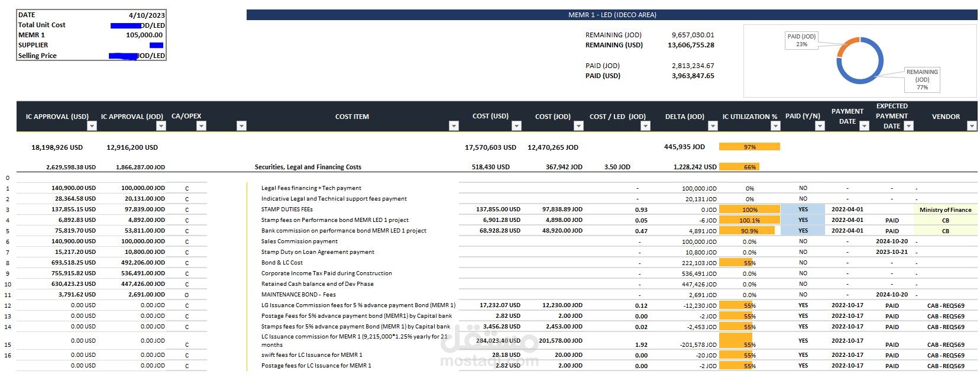
Task: Click the total 17,570,603 USD cost cell
Action: (x=490, y=147)
